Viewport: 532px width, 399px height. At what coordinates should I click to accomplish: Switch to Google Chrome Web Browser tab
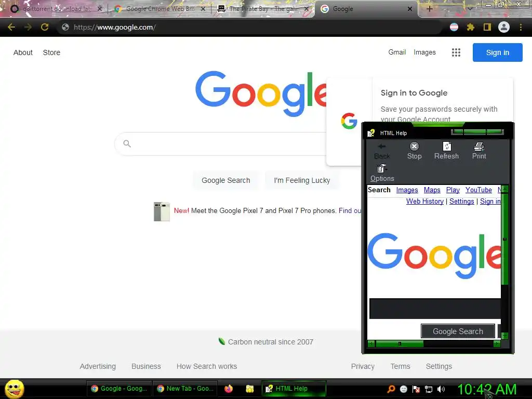pyautogui.click(x=160, y=9)
